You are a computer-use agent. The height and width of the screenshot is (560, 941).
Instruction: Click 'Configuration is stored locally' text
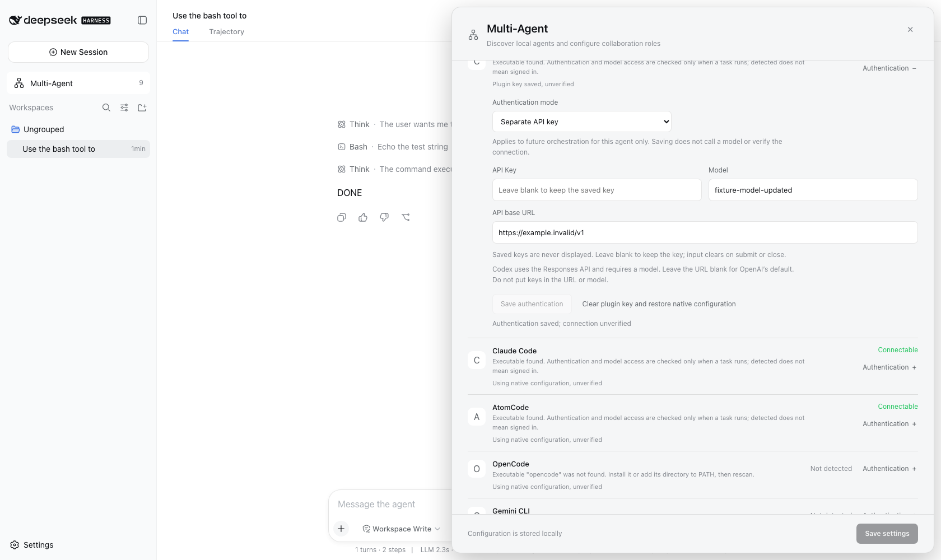point(515,534)
